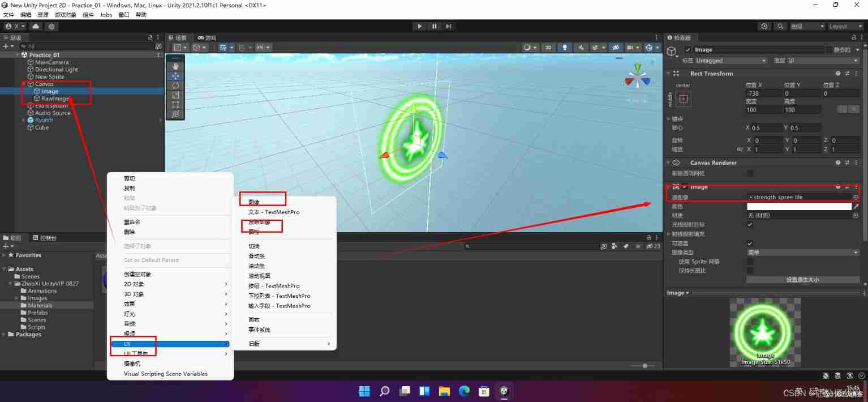Screen dimensions: 868x402
Task: Click the 设置原生大小 button
Action: pos(802,280)
